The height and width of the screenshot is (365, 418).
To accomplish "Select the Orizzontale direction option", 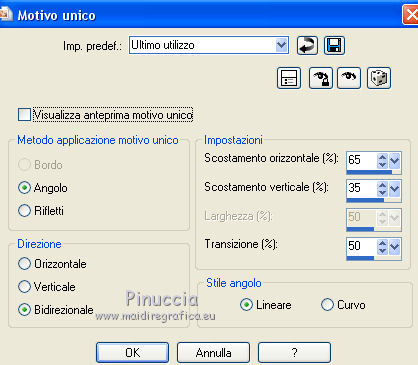I will [x=24, y=264].
